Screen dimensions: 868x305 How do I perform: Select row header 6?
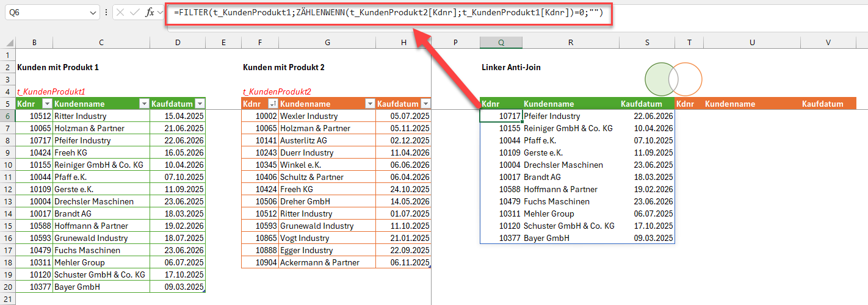7,116
